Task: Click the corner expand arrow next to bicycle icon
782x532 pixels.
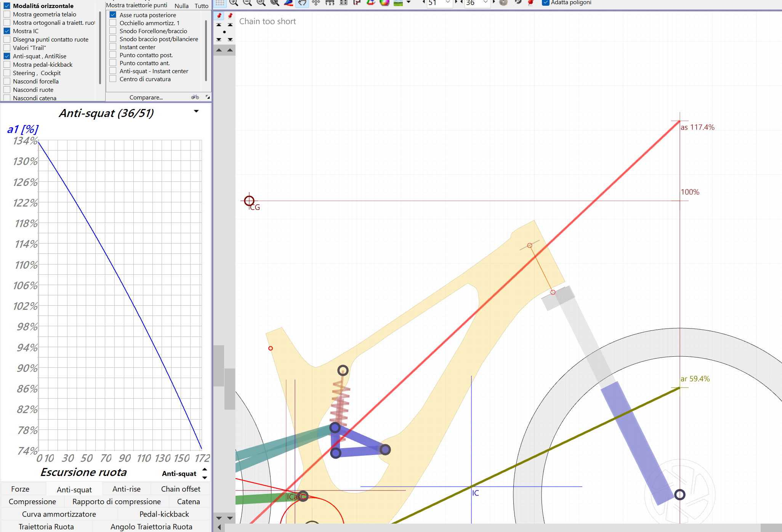Action: (208, 97)
